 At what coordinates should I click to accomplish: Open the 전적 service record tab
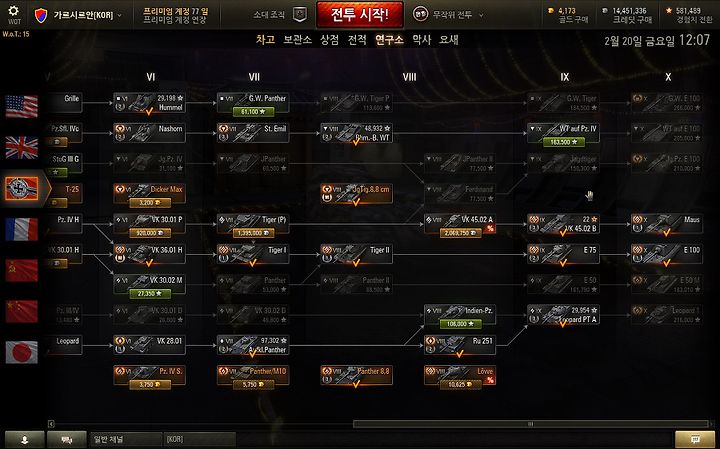(x=357, y=40)
